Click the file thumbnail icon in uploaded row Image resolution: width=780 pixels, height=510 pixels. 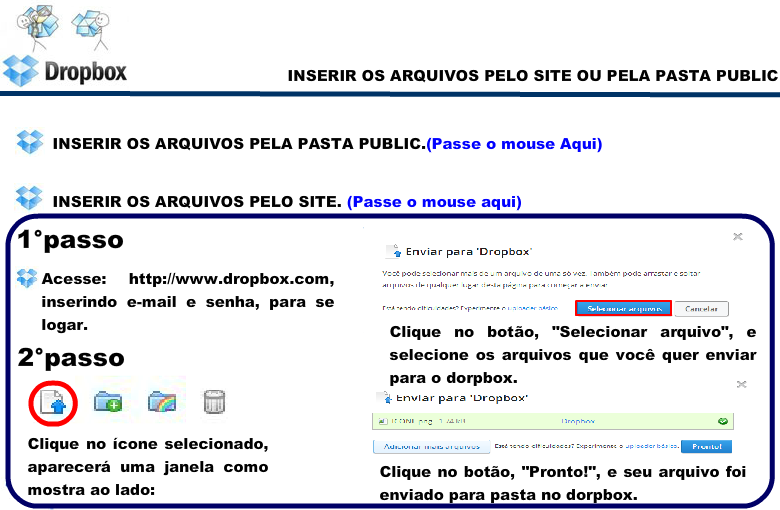pos(383,421)
